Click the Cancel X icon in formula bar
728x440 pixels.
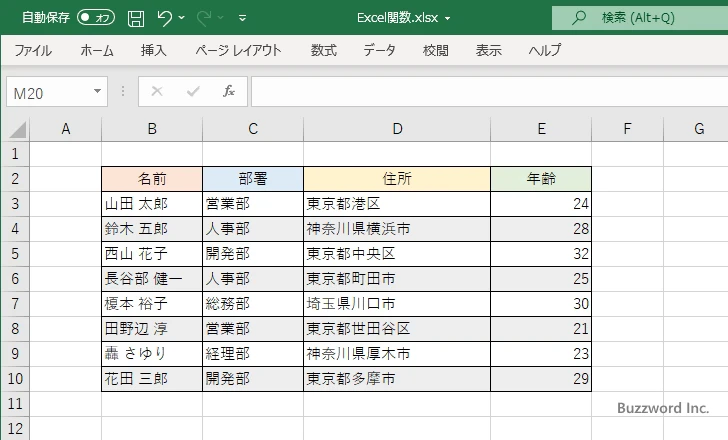coord(156,91)
